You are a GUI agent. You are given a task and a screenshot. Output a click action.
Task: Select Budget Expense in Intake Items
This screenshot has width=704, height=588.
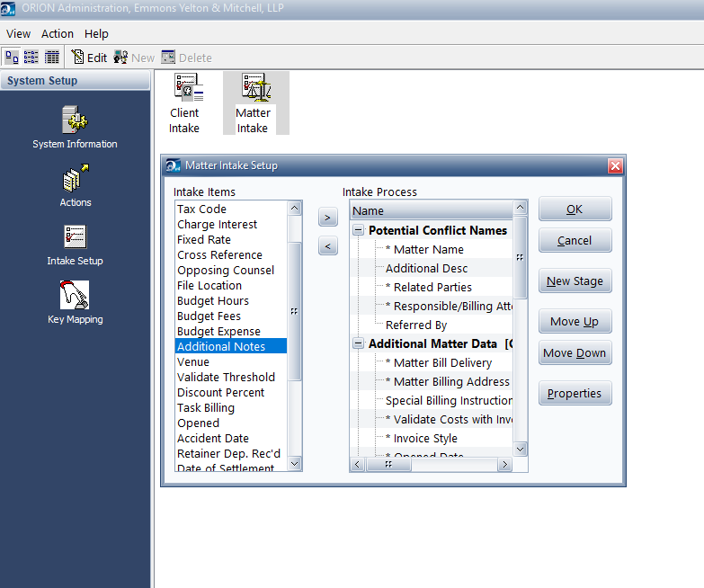pyautogui.click(x=231, y=331)
